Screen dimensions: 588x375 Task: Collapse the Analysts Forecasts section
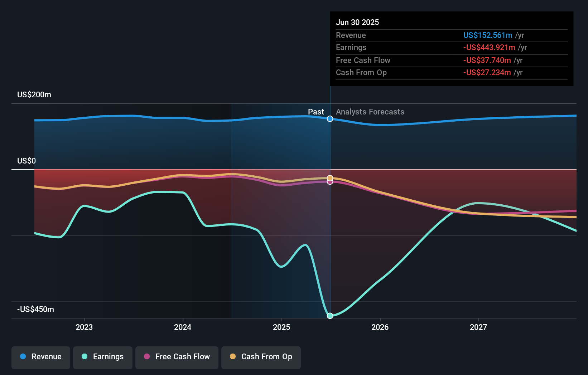(x=370, y=112)
